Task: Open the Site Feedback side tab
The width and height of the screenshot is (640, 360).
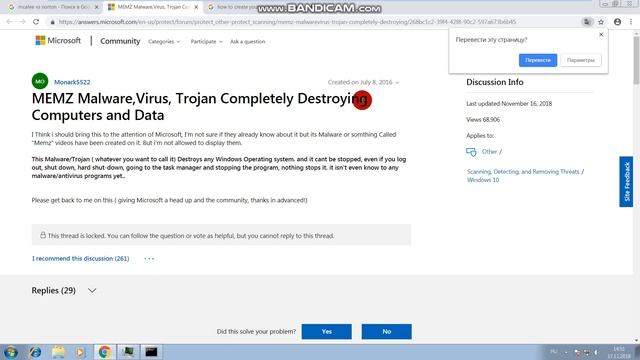Action: [626, 182]
